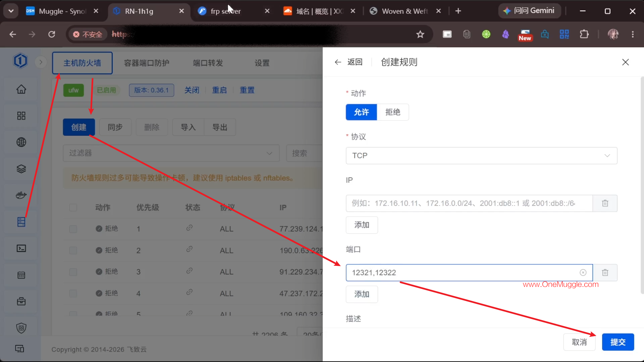Tick checkbox for rule priority 4
The image size is (644, 362).
[73, 293]
